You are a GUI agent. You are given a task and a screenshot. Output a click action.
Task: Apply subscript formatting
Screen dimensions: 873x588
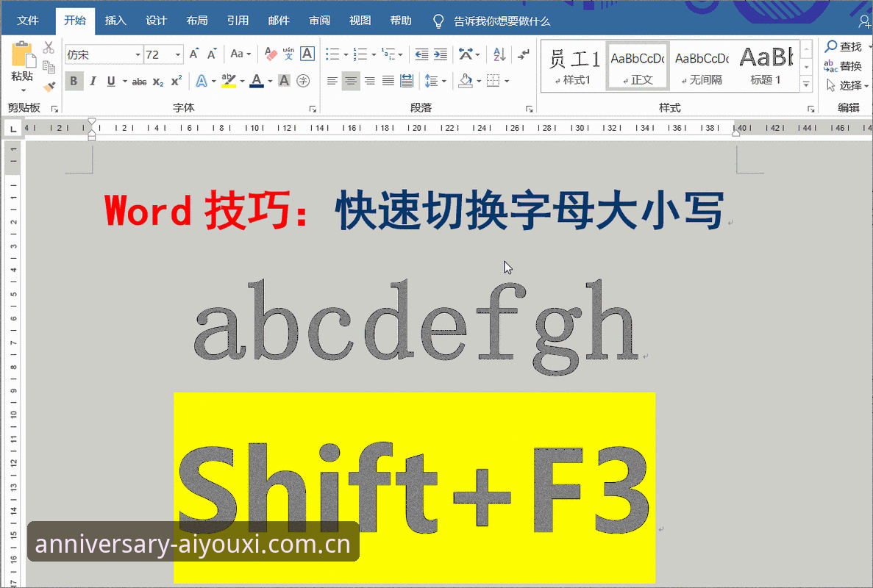[158, 82]
